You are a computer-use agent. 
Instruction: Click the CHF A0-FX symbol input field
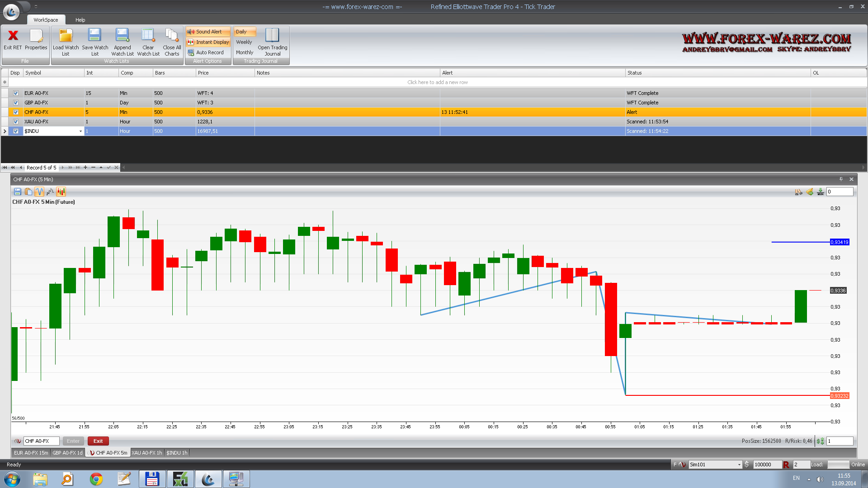[x=41, y=441]
